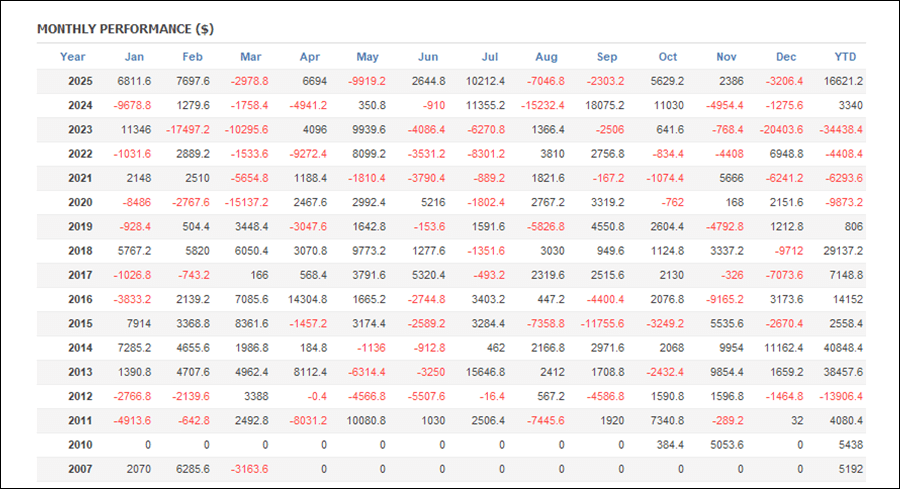Viewport: 900px width, 489px height.
Task: Click the 2024 Sep value 18075.2
Action: [x=604, y=106]
